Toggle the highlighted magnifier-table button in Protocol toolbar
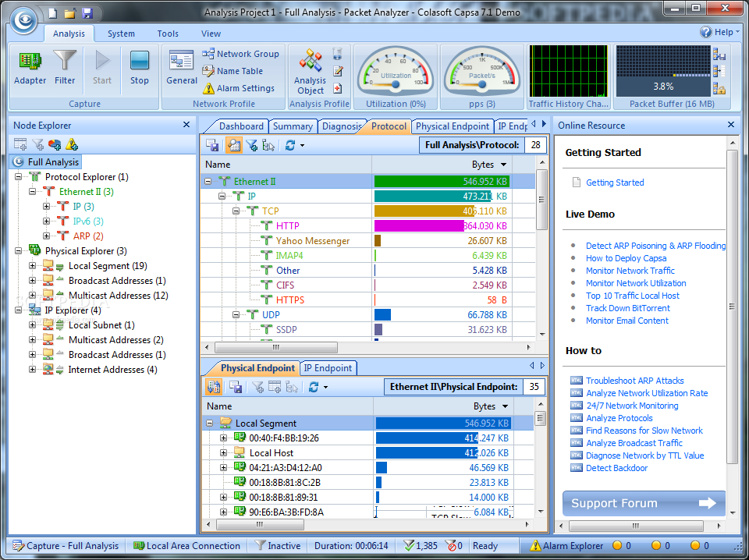Screen dimensions: 749x560 [x=233, y=145]
